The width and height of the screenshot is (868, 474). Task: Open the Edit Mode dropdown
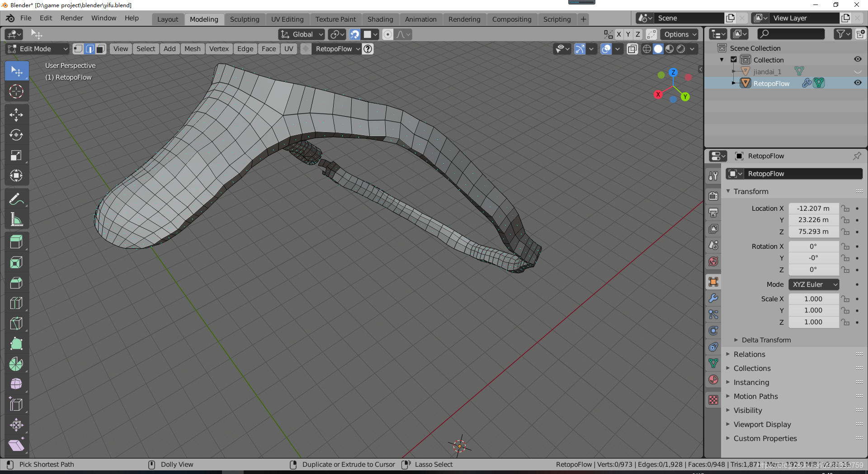point(38,49)
